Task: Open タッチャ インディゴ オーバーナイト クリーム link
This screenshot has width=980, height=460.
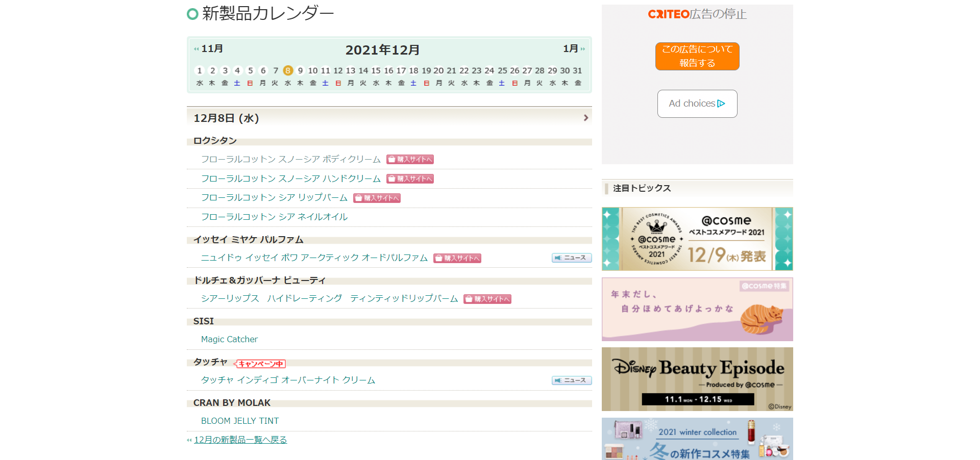Action: (288, 380)
